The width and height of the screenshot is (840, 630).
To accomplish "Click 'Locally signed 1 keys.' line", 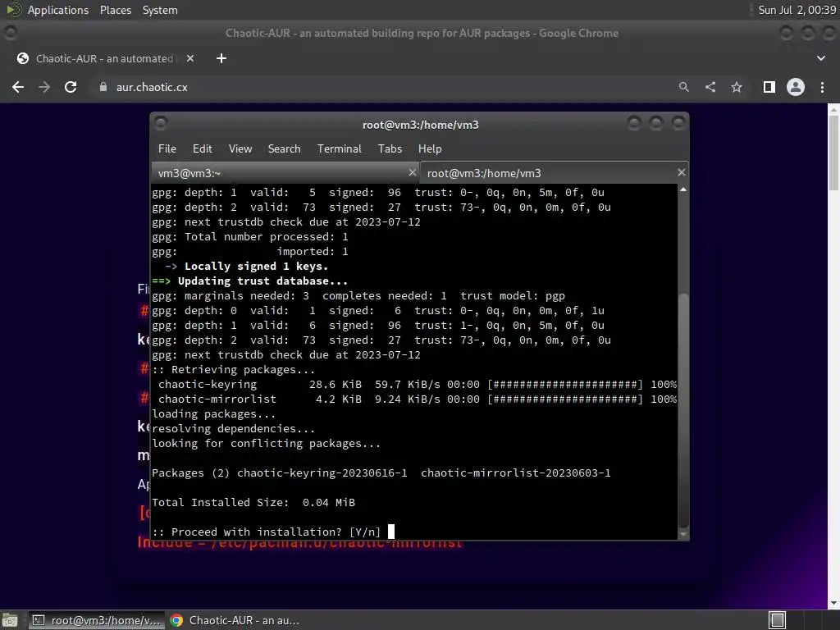I will [246, 267].
